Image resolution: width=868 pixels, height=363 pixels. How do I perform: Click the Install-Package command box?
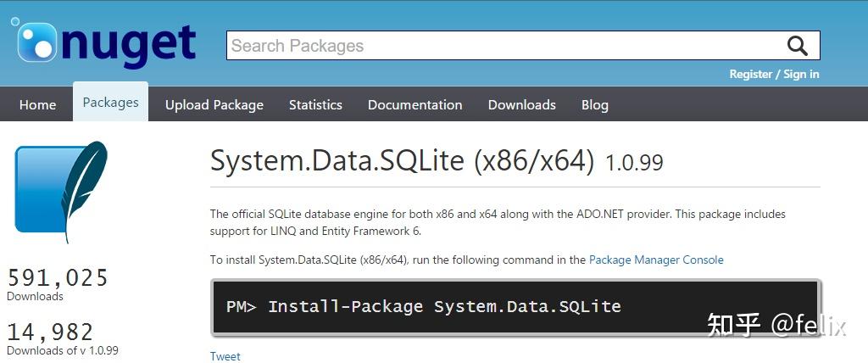coord(515,307)
